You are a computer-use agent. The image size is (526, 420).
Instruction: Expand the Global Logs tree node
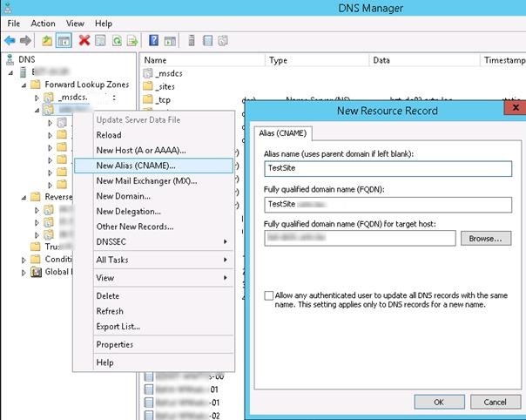click(24, 272)
